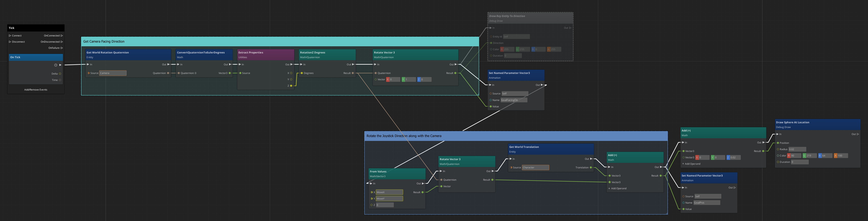Toggle the Value input pin on Set Named Parameter Vector3
Image resolution: width=868 pixels, height=221 pixels.
point(491,106)
